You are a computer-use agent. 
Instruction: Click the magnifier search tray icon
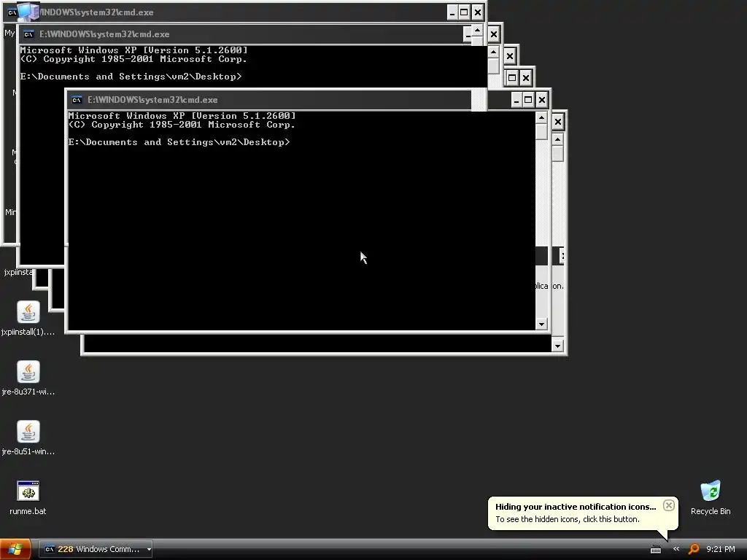pyautogui.click(x=694, y=549)
